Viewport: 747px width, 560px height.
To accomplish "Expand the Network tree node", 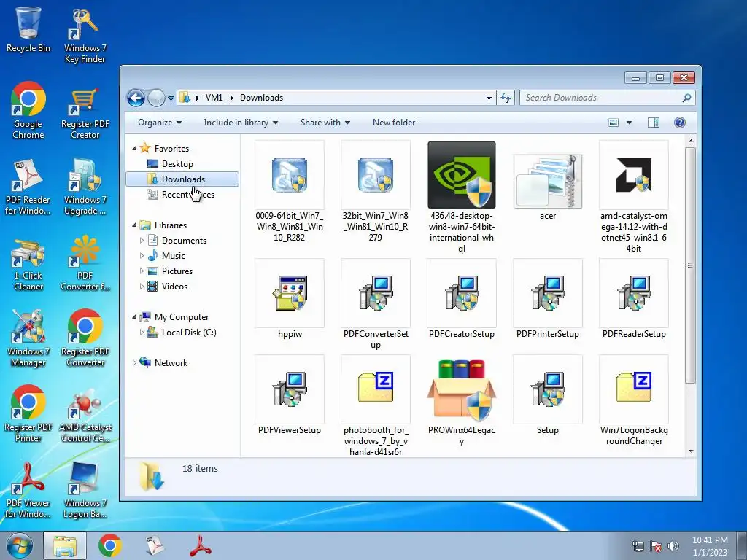I will (x=134, y=363).
